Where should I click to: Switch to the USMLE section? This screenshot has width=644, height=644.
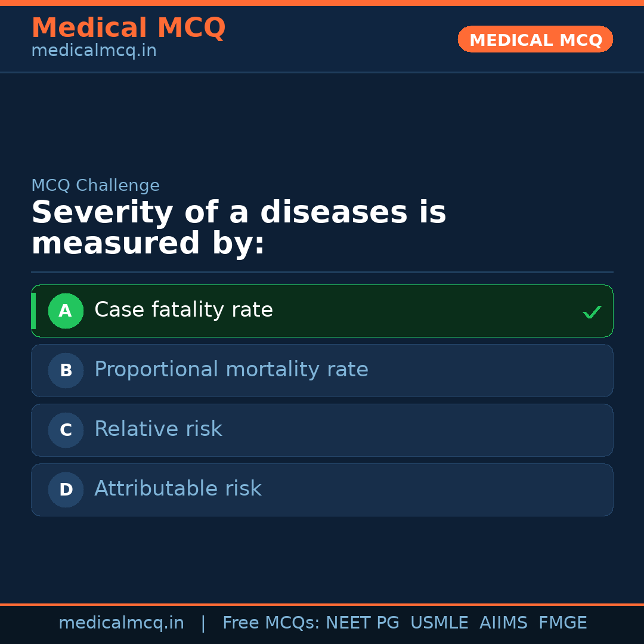[439, 623]
